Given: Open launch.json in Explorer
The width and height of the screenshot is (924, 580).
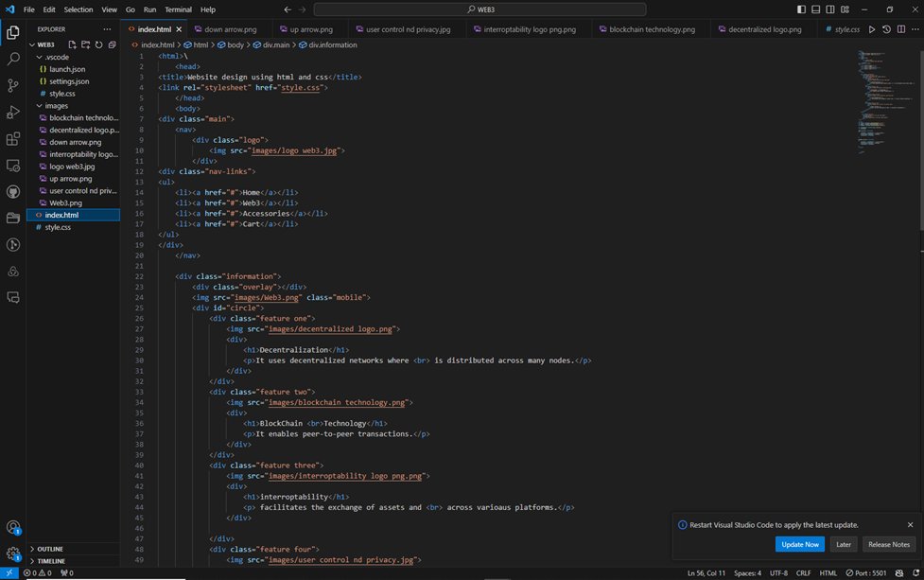Looking at the screenshot, I should 67,69.
